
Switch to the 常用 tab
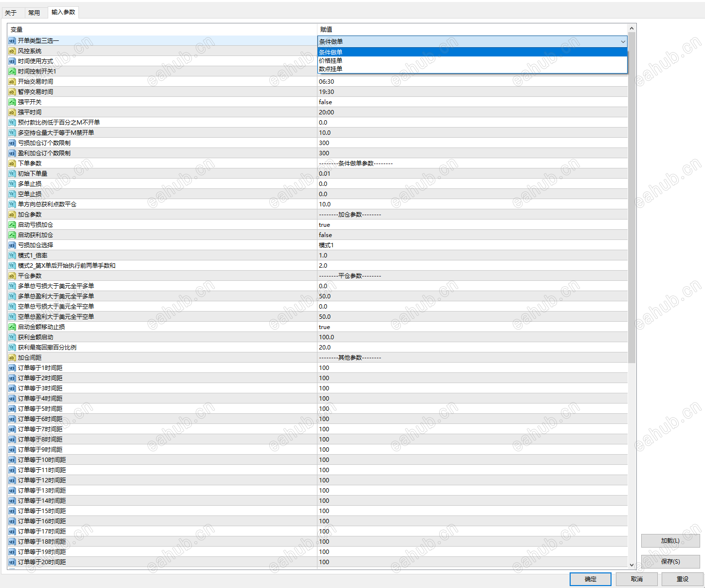34,13
